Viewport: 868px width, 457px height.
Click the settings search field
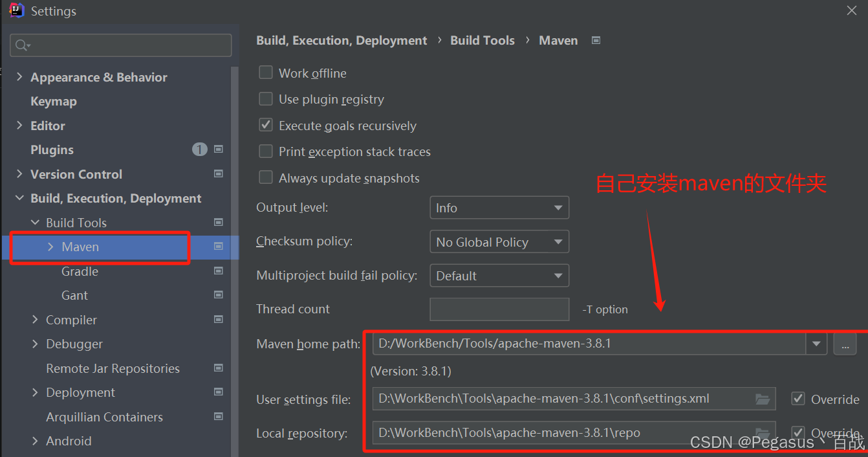(120, 45)
